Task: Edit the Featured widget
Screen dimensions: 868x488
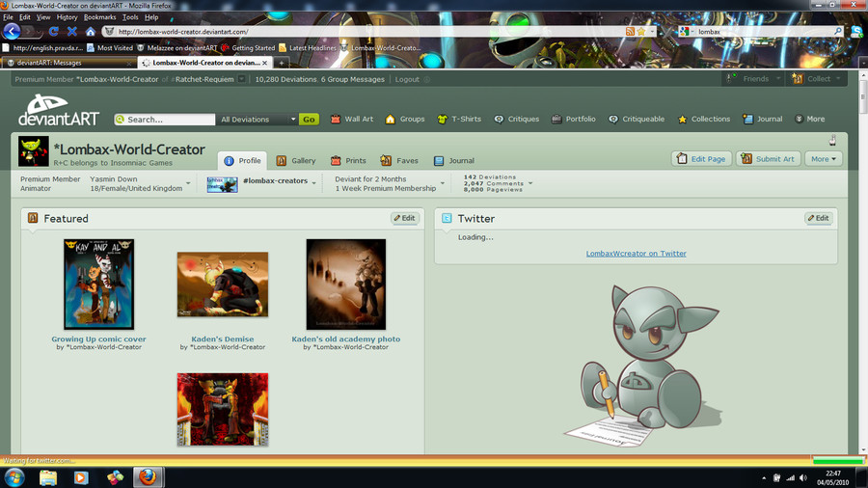Action: pyautogui.click(x=405, y=218)
